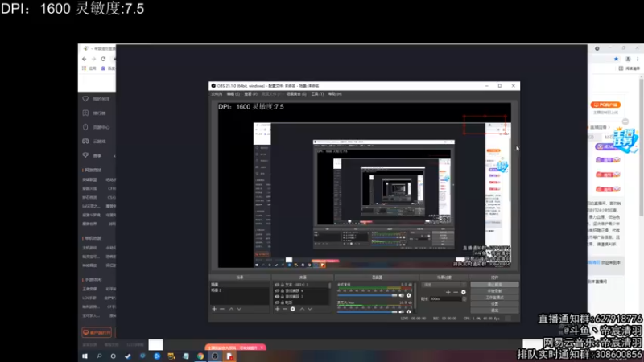This screenshot has height=362, width=644.
Task: Click the 设置 settings button in OBS controls
Action: click(494, 304)
